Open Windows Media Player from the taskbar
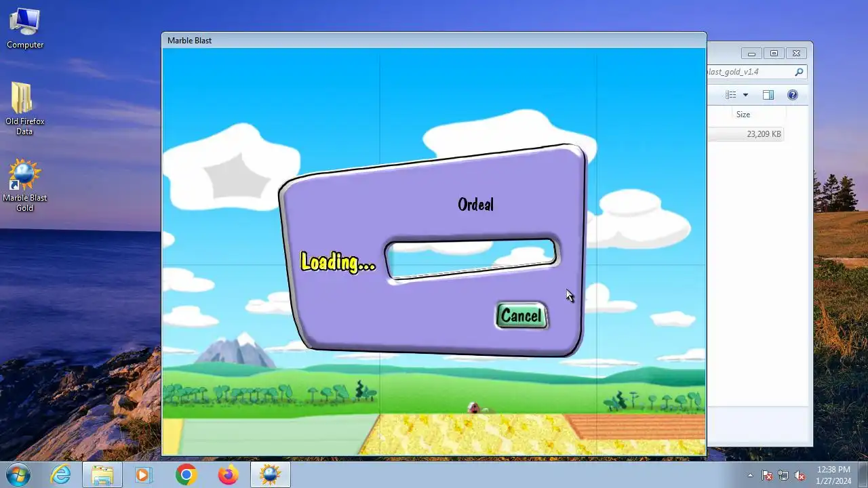 point(144,475)
